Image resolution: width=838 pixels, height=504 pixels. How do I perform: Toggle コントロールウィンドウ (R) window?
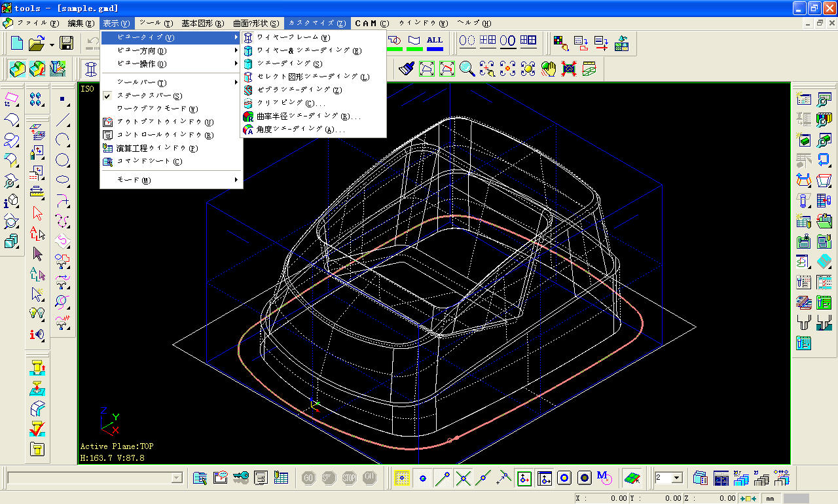pyautogui.click(x=172, y=135)
